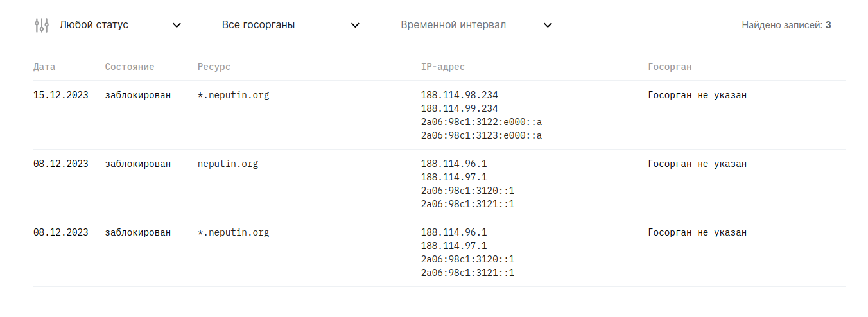Click IPv6 address 2a06:98c1:3123:e000::a

482,136
